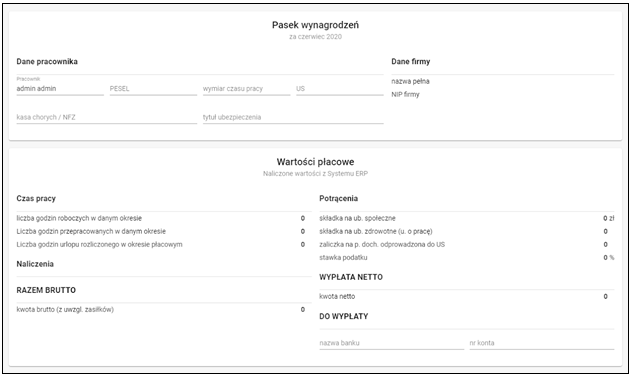Click the Wartości płacowe section title
The image size is (631, 377).
(x=316, y=162)
